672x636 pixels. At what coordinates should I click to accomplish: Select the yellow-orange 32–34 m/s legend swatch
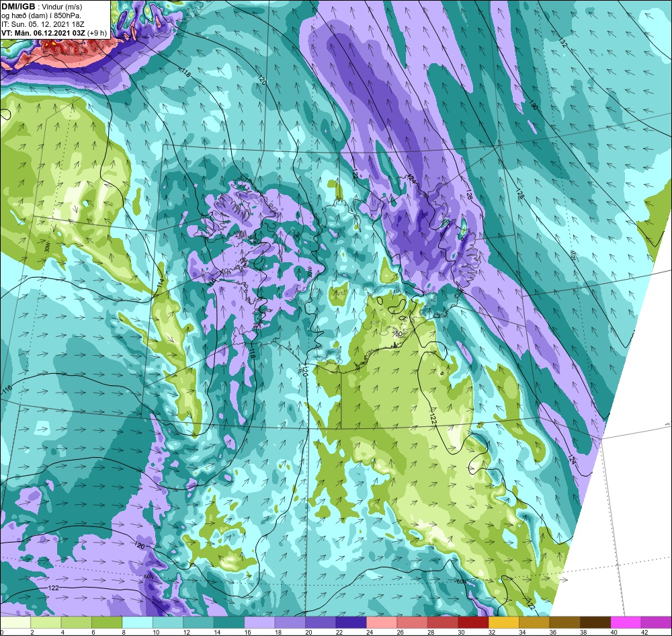pyautogui.click(x=503, y=622)
